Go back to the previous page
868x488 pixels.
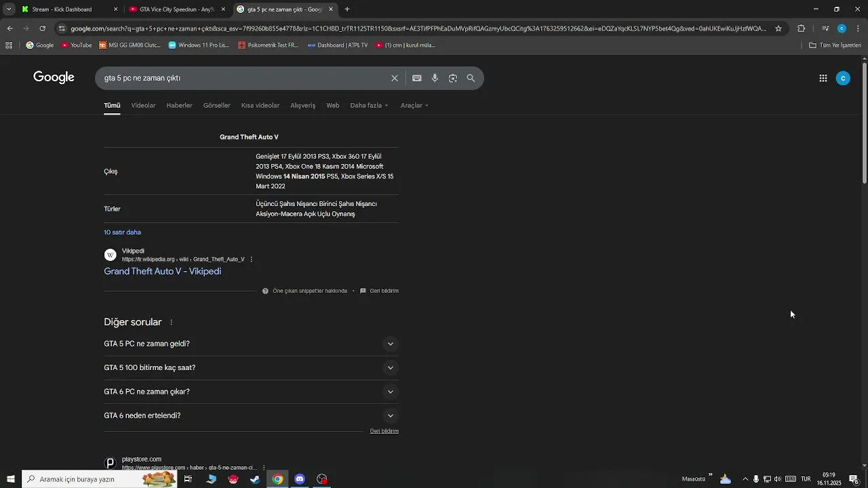[9, 28]
